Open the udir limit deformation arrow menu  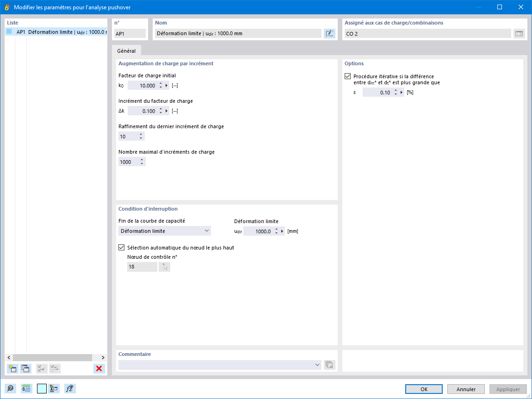282,231
